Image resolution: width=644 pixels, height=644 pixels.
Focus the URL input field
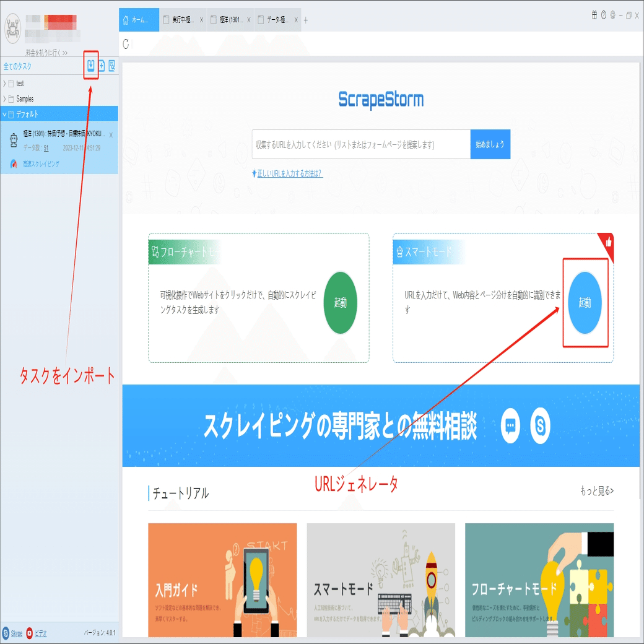coord(361,144)
